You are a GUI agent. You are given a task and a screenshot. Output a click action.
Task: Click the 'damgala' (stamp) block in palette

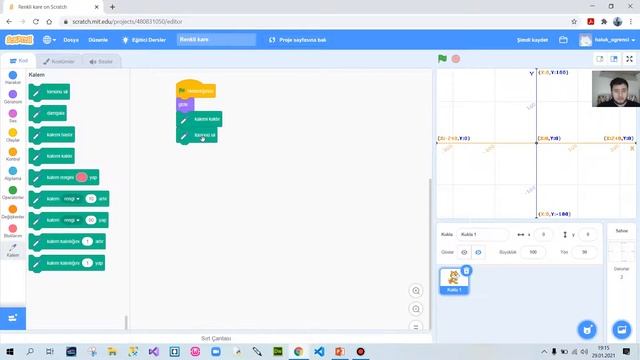[x=48, y=113]
